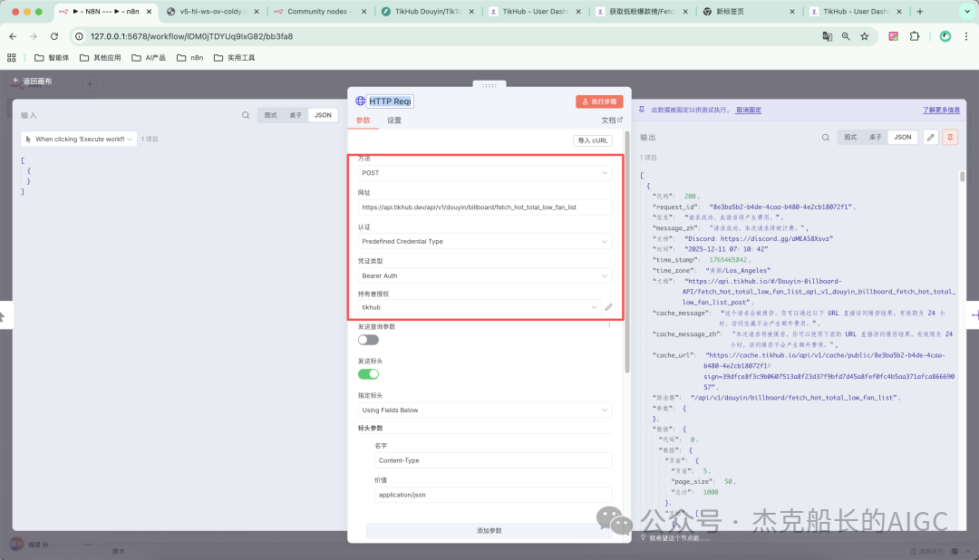Viewport: 979px width, 560px height.
Task: Open the Bearer Auth credential type dropdown
Action: click(x=484, y=276)
